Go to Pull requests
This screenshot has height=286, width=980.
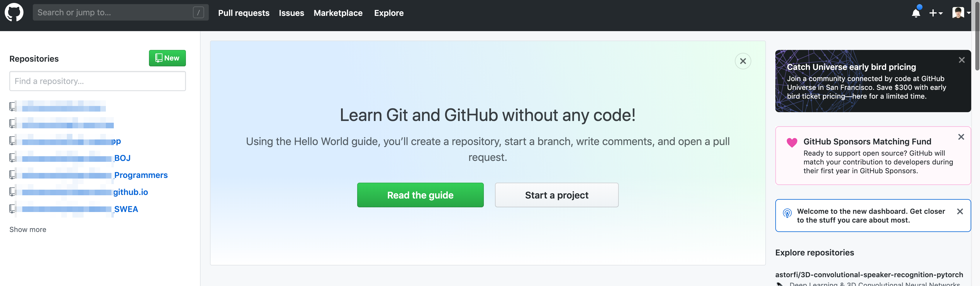[x=243, y=13]
